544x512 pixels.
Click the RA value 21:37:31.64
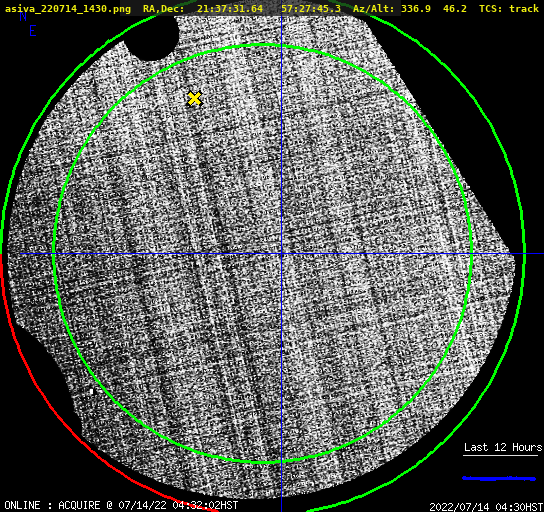pos(230,8)
